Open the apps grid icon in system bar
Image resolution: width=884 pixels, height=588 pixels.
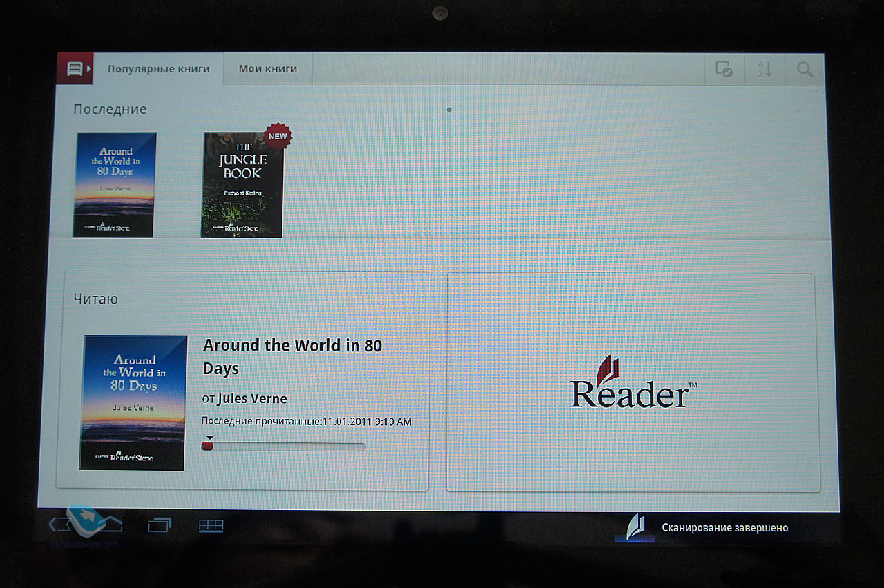[x=211, y=526]
